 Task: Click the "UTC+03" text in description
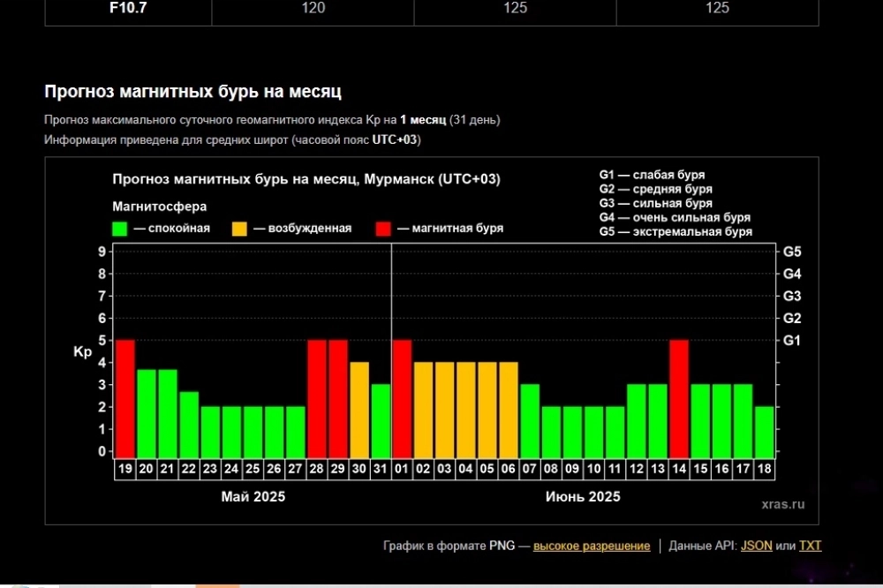395,139
